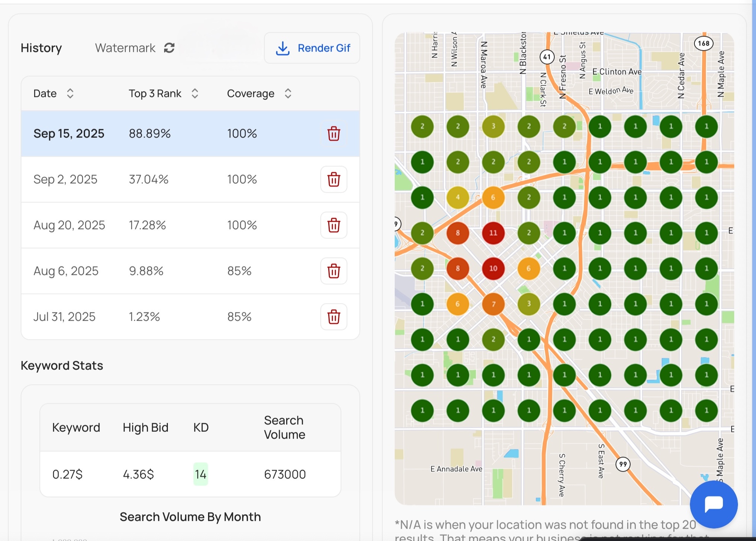Click the yellow rank 4 map pin

(457, 197)
